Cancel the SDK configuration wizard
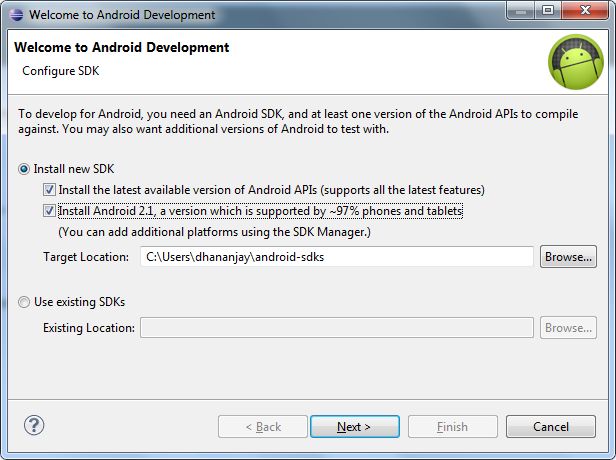The width and height of the screenshot is (616, 460). (550, 427)
